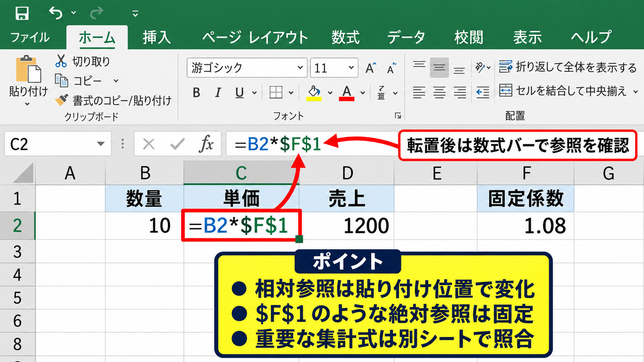This screenshot has width=644, height=362.
Task: Apply yellow fill color bucket
Action: pos(314,93)
